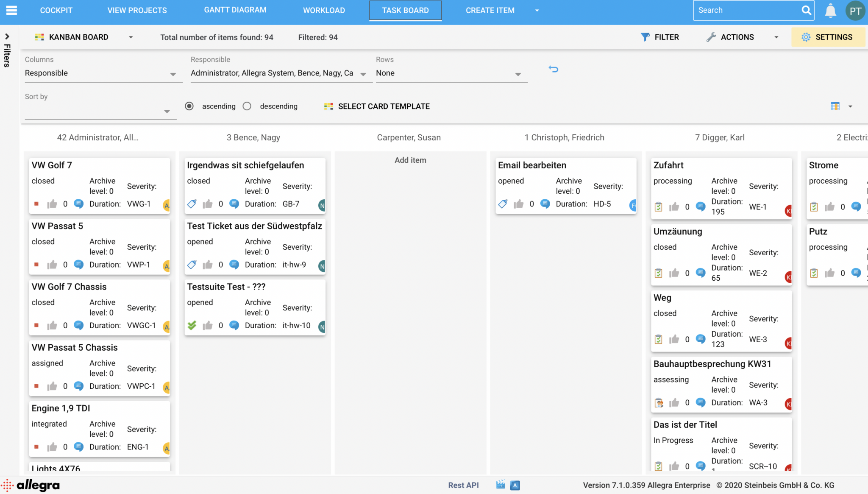Click the undo arrow icon above the board
868x494 pixels.
554,69
